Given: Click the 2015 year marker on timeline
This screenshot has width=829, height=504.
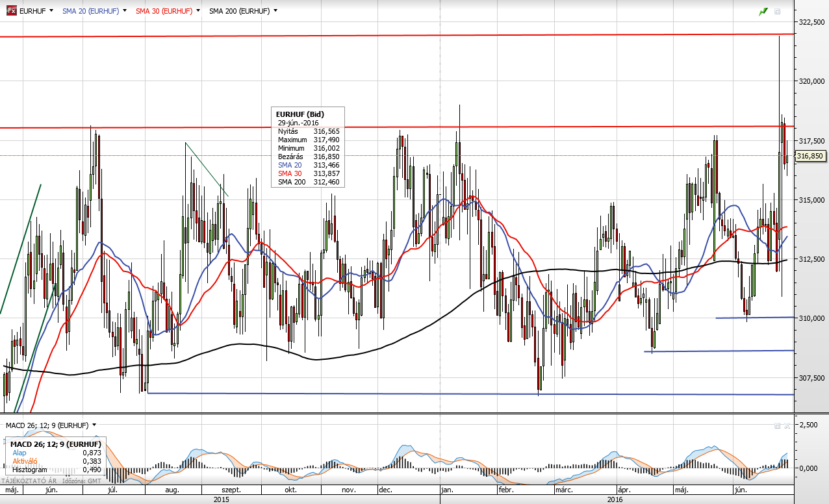Looking at the screenshot, I should (x=222, y=499).
